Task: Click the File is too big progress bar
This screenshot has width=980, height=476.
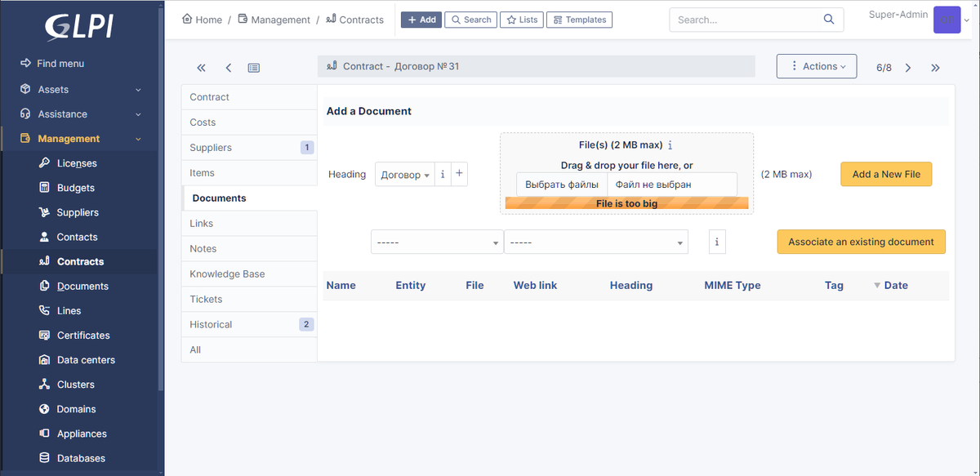Action: tap(626, 203)
